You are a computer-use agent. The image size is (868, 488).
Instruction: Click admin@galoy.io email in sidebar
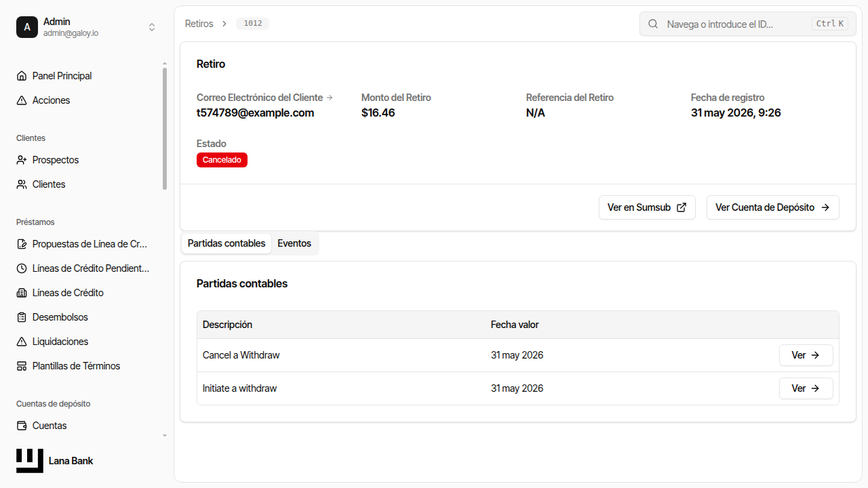click(x=71, y=33)
